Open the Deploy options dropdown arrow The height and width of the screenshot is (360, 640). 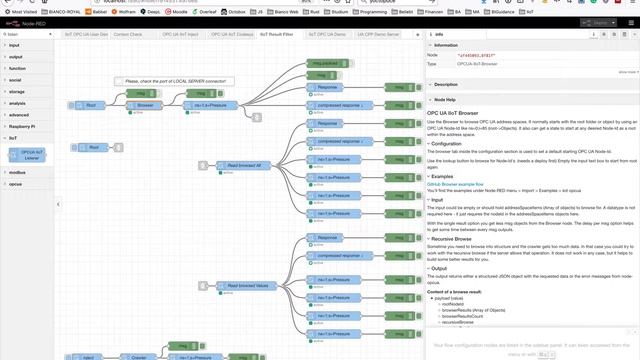click(613, 23)
